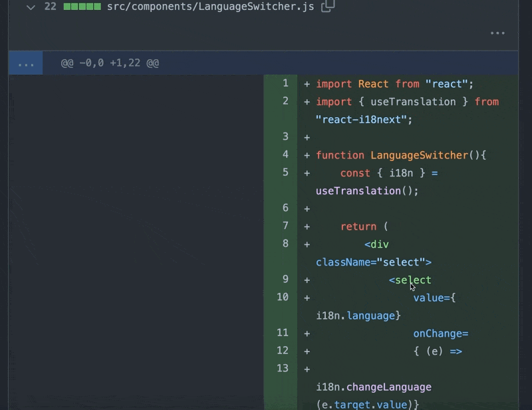The width and height of the screenshot is (532, 410).
Task: Open the file options ellipsis menu
Action: [x=497, y=33]
